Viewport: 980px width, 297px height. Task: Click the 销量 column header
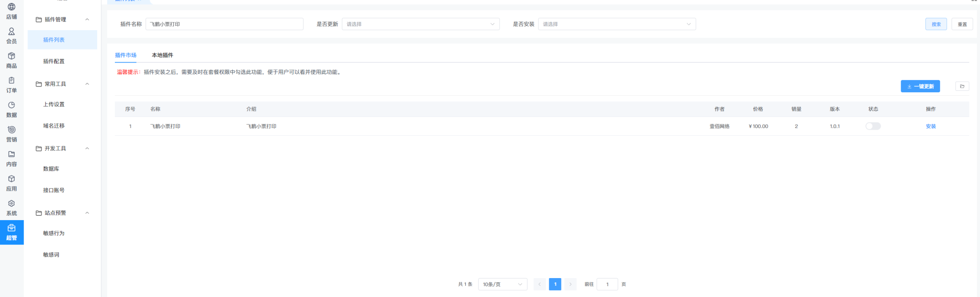[x=796, y=109]
